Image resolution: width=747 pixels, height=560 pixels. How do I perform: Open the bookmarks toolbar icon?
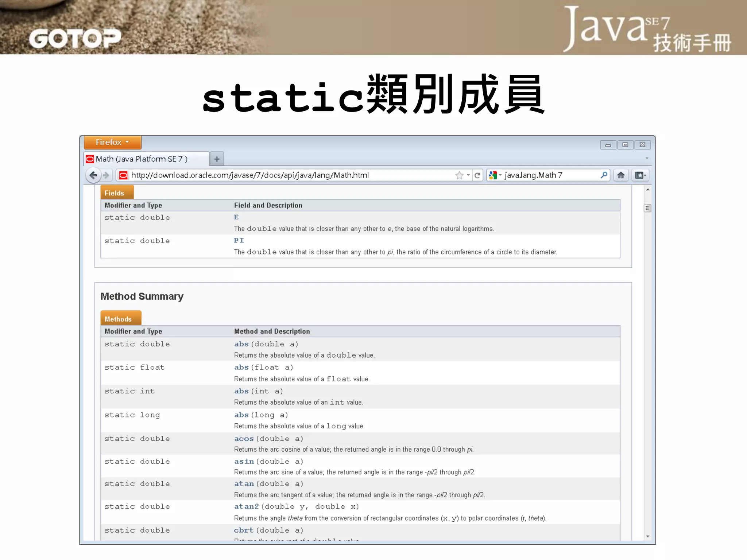(640, 175)
